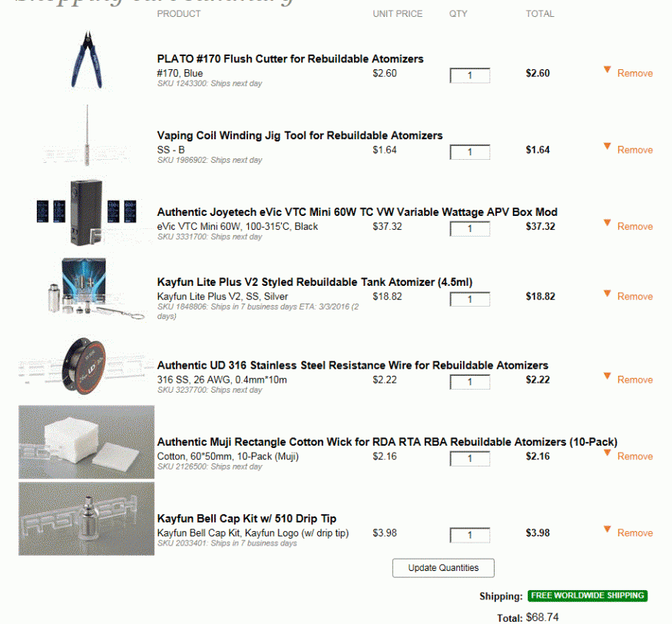Open the Kayfun Bell Cap Kit product photo

86,519
